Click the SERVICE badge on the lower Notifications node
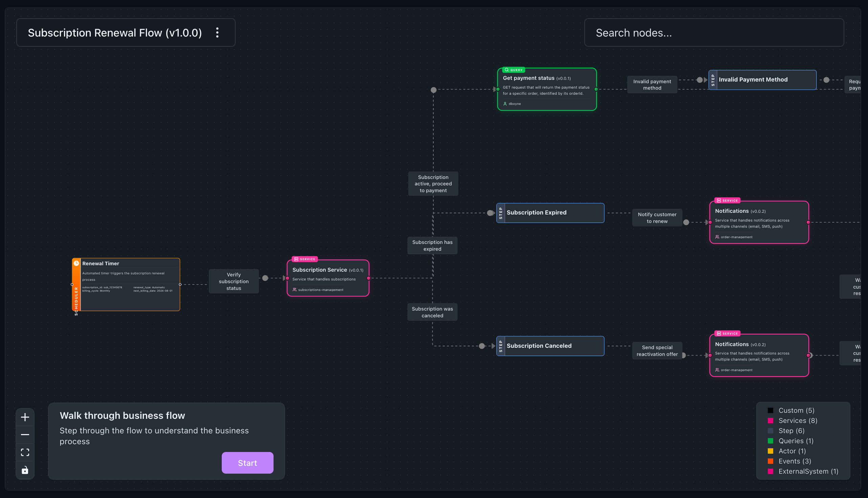This screenshot has width=868, height=498. coord(727,334)
